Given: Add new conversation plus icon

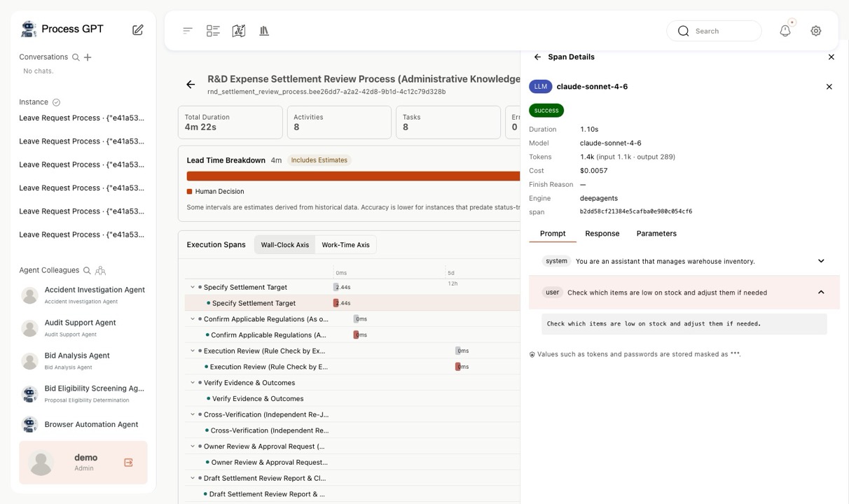Looking at the screenshot, I should [x=88, y=57].
